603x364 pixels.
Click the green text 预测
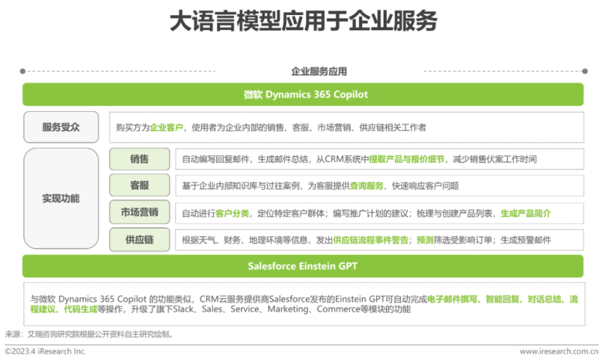(425, 240)
